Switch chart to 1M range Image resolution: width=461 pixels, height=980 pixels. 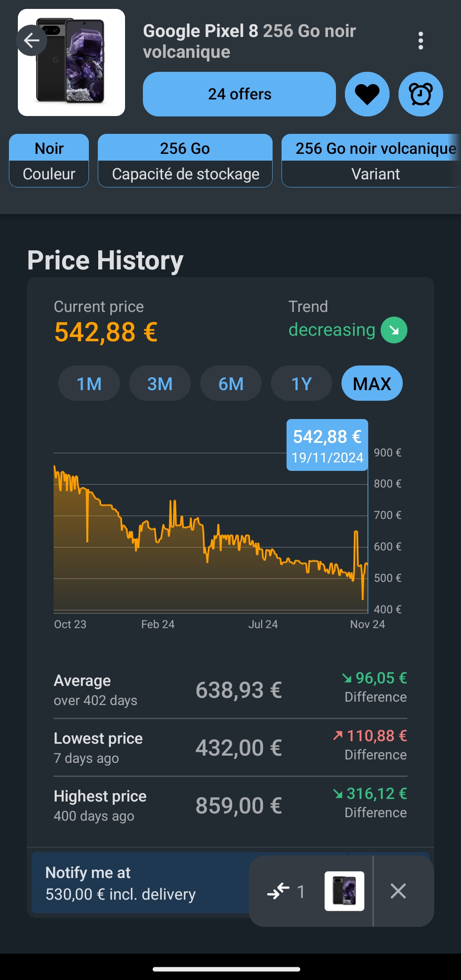(x=89, y=383)
